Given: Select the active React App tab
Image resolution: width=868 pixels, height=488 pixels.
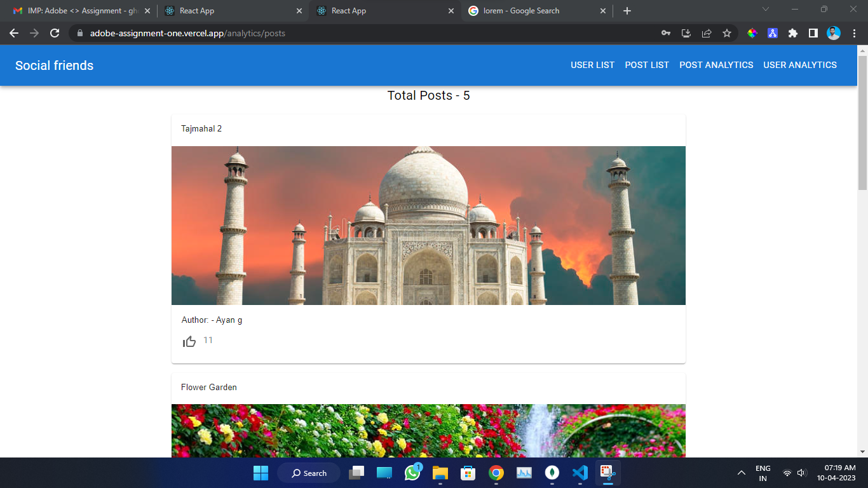Looking at the screenshot, I should (385, 11).
